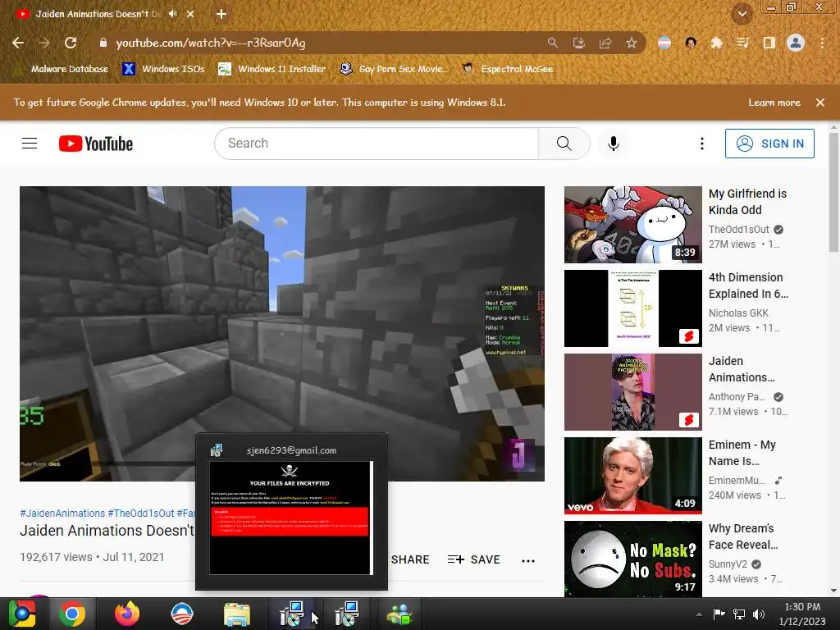Open Chrome's three-dot menu
The height and width of the screenshot is (630, 840).
coord(822,43)
